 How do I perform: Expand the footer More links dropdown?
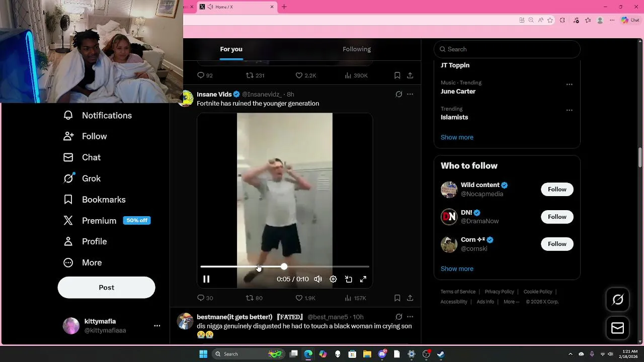pyautogui.click(x=512, y=302)
